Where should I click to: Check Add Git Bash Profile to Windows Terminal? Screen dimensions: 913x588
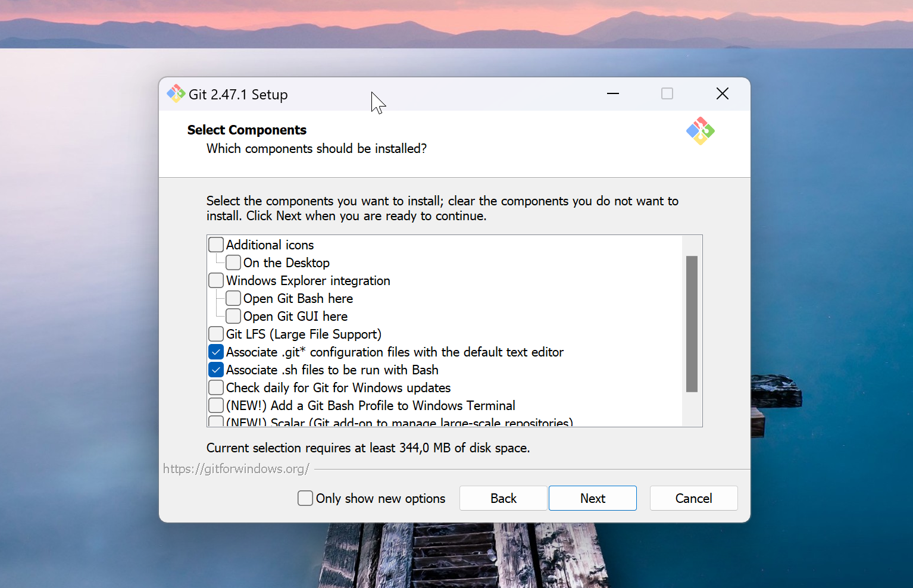[x=216, y=405]
